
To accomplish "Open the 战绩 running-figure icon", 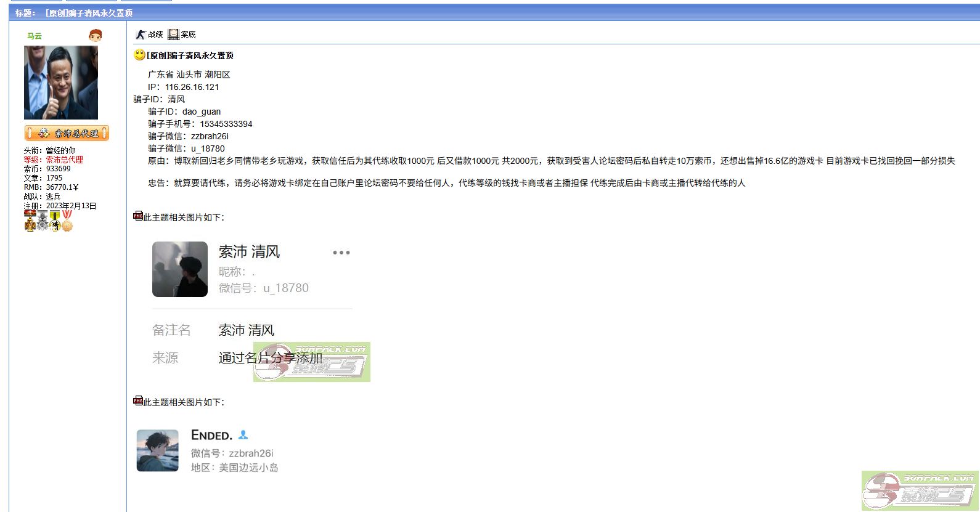I will [x=141, y=35].
